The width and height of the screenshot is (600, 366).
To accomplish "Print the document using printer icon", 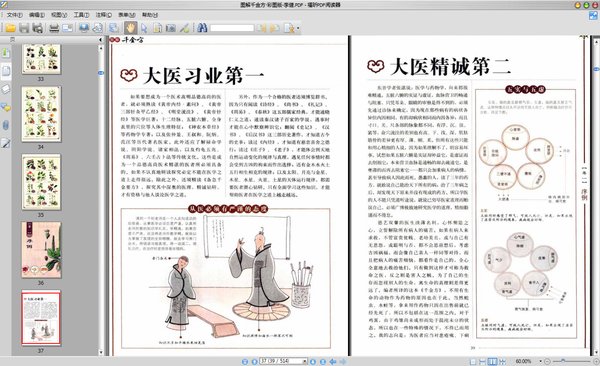I will [54, 28].
